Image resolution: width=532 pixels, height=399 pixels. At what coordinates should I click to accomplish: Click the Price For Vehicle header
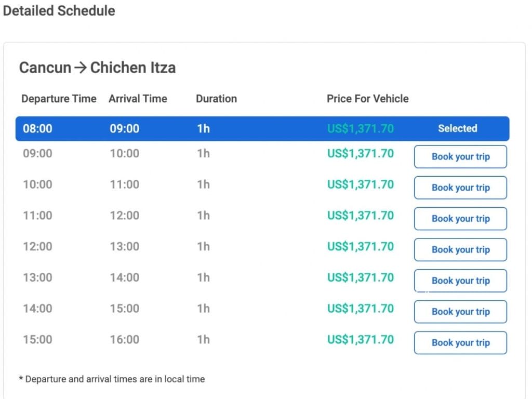367,99
